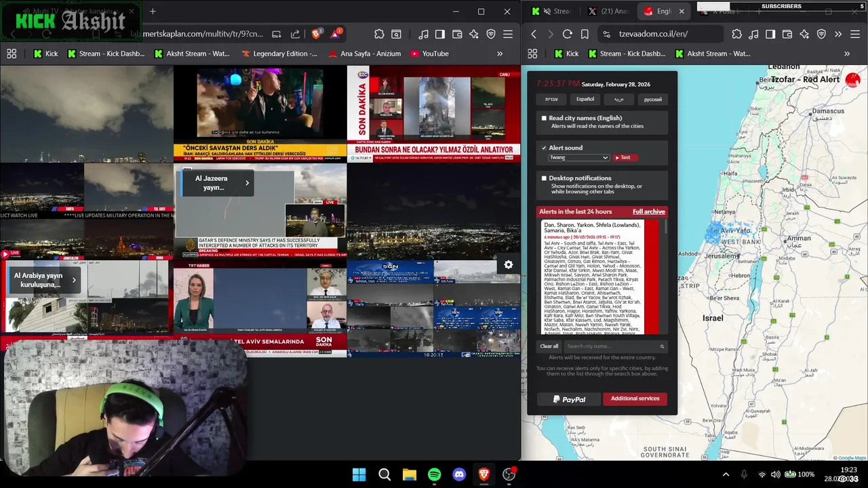Open Leo AI sparkle icon in right browser

(x=804, y=34)
